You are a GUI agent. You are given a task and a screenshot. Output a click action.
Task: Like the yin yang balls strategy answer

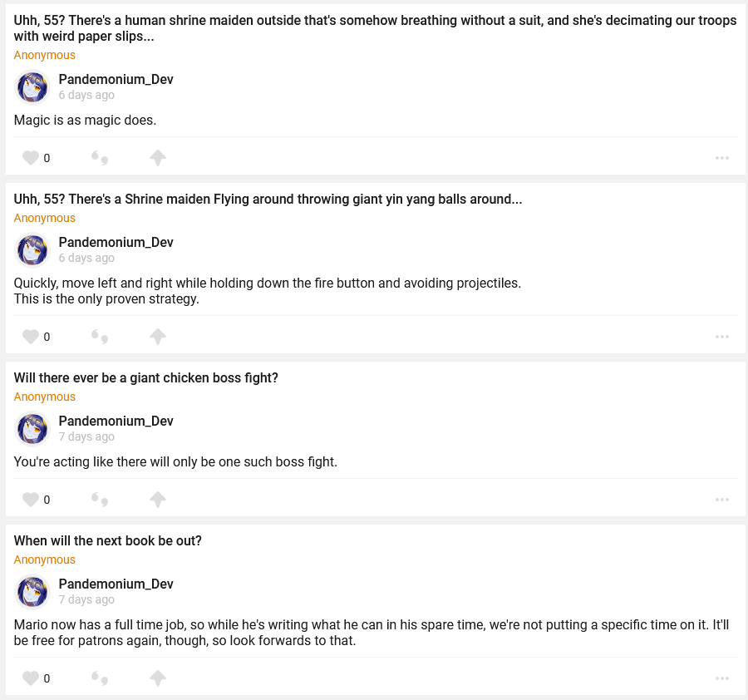[x=31, y=337]
